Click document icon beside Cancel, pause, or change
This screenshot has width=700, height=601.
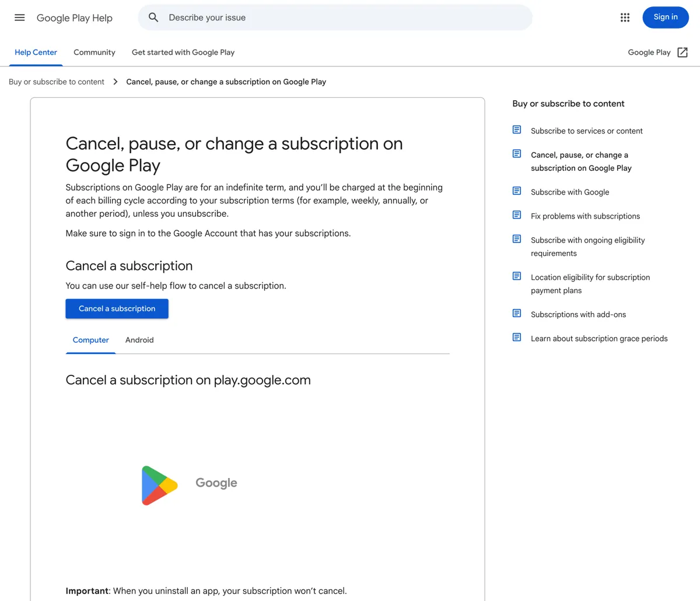[x=517, y=153]
